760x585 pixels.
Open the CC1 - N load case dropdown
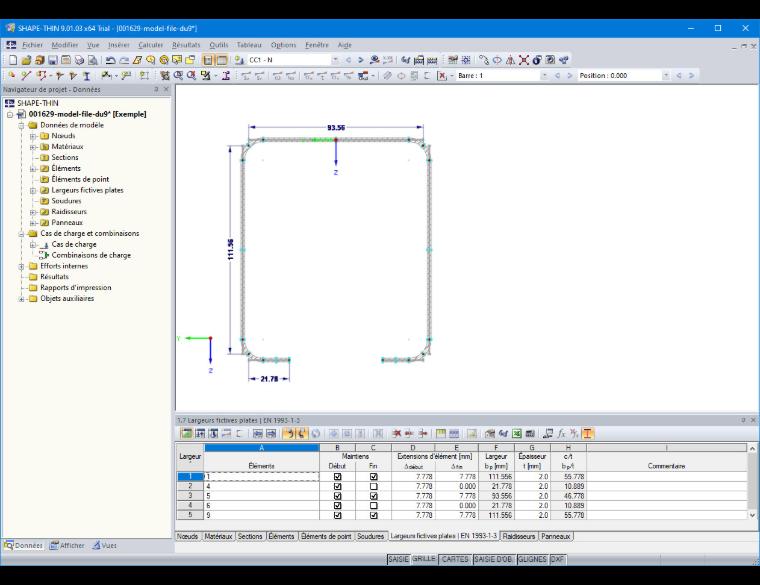tap(335, 60)
